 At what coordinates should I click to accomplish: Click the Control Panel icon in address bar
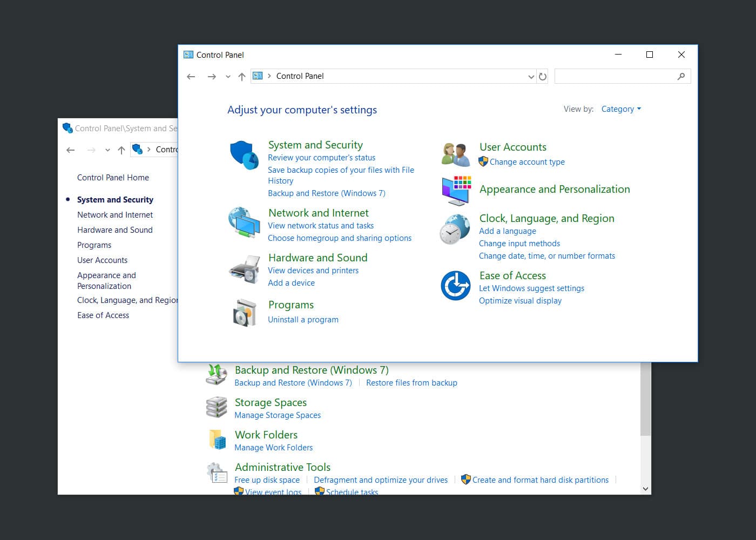258,76
